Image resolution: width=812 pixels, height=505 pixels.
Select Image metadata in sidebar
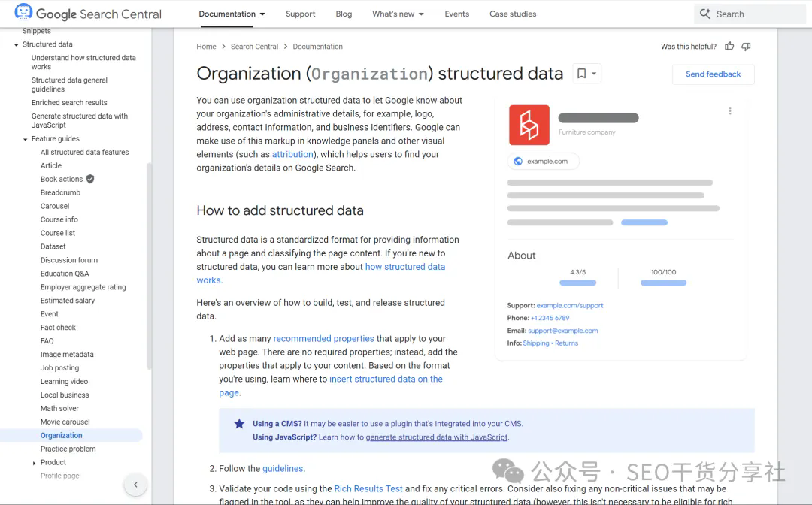point(67,355)
